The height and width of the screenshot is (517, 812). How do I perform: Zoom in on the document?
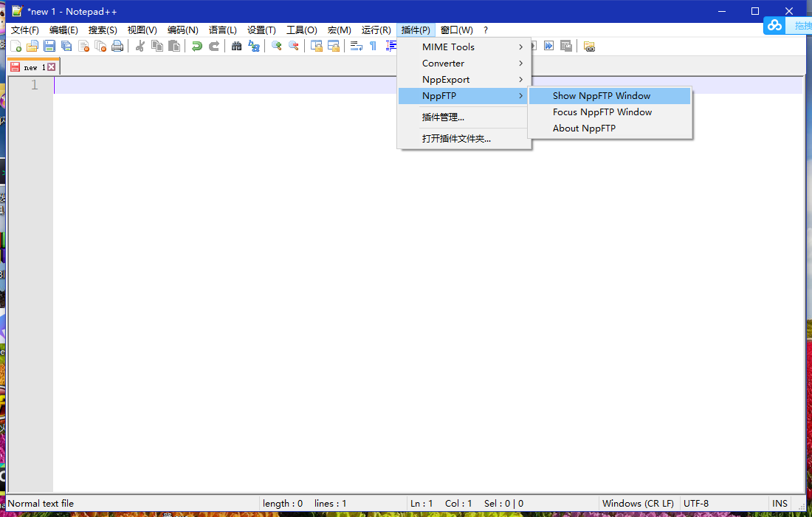(276, 46)
